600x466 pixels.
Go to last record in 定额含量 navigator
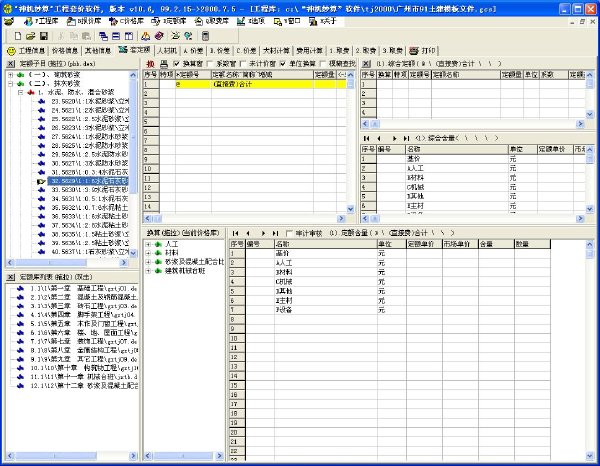(x=276, y=233)
